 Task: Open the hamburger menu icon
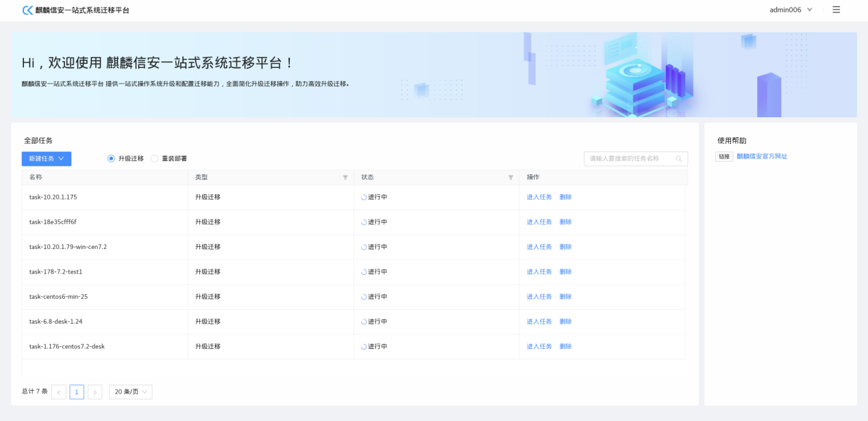pyautogui.click(x=836, y=10)
